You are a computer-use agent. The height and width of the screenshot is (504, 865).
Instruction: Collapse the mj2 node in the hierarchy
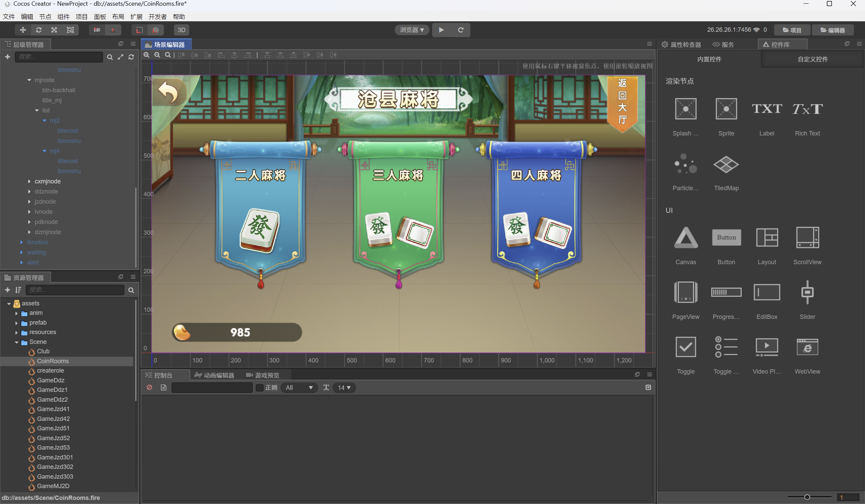45,120
